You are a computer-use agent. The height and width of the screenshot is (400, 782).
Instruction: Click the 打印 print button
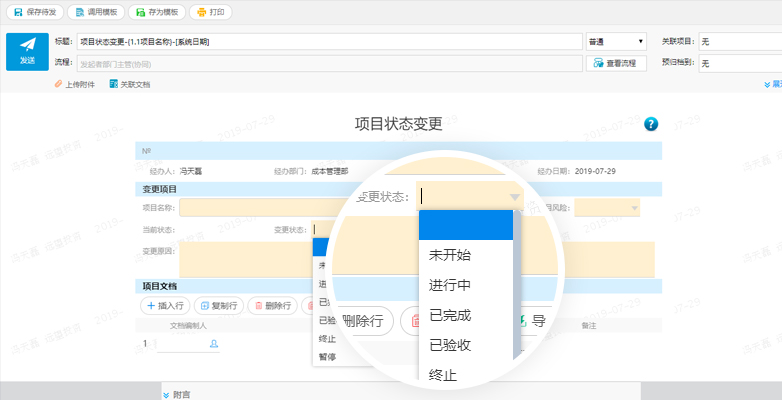210,12
